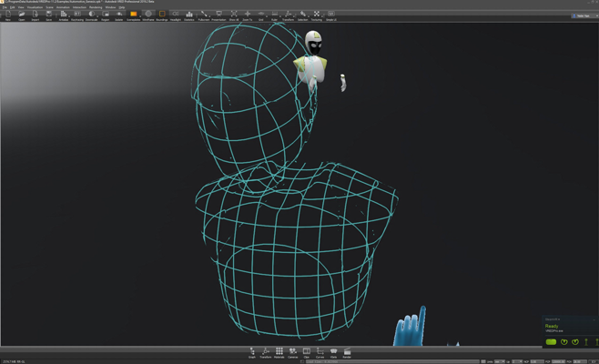
Task: Open the Graph module from bottom bar
Action: coord(252,352)
